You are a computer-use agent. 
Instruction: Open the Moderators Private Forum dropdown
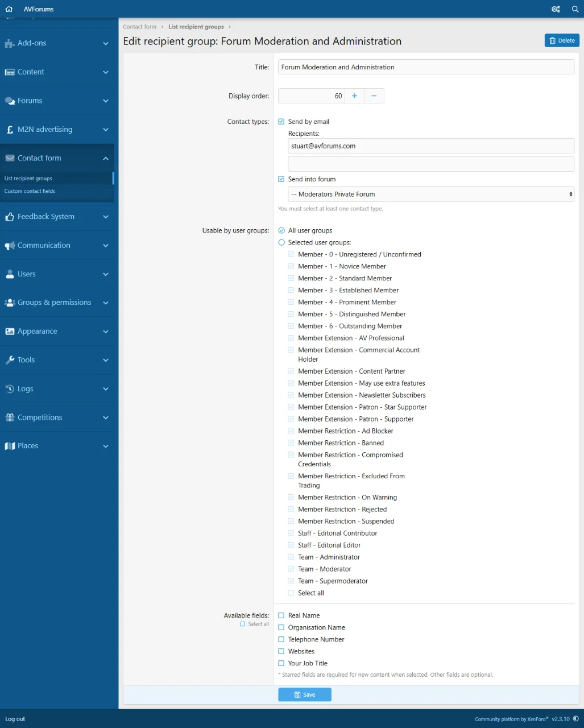(431, 195)
